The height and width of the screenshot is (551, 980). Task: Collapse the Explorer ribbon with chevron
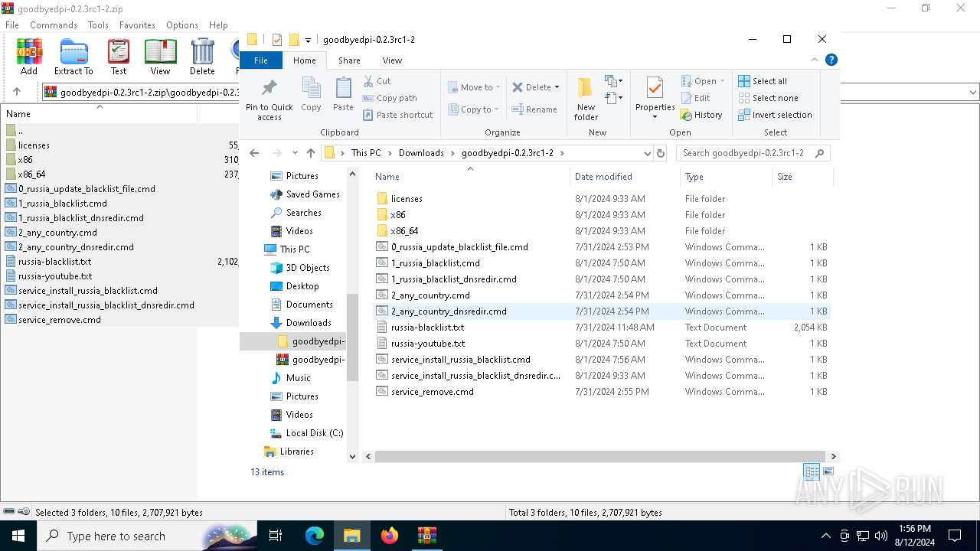coord(815,60)
